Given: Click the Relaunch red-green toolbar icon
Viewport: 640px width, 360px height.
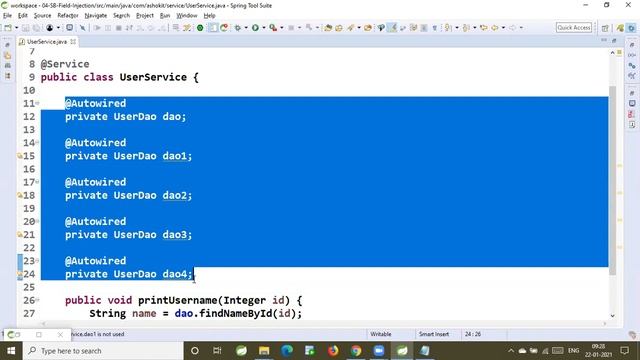Looking at the screenshot, I should pos(224,28).
